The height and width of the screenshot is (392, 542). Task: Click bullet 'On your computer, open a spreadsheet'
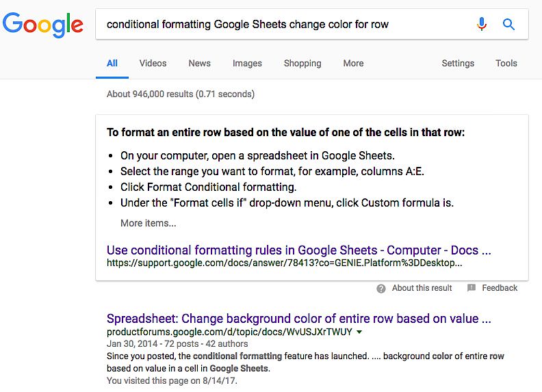(x=257, y=156)
